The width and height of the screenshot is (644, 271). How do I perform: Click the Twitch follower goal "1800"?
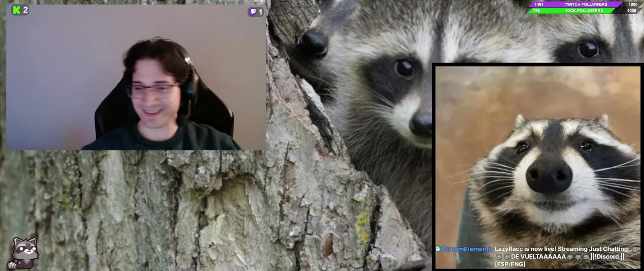pos(633,4)
